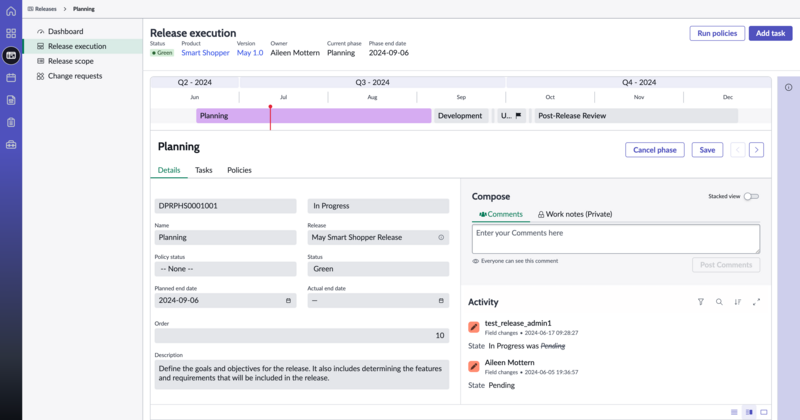Open Release scope in the sidebar
The height and width of the screenshot is (420, 800).
(70, 61)
